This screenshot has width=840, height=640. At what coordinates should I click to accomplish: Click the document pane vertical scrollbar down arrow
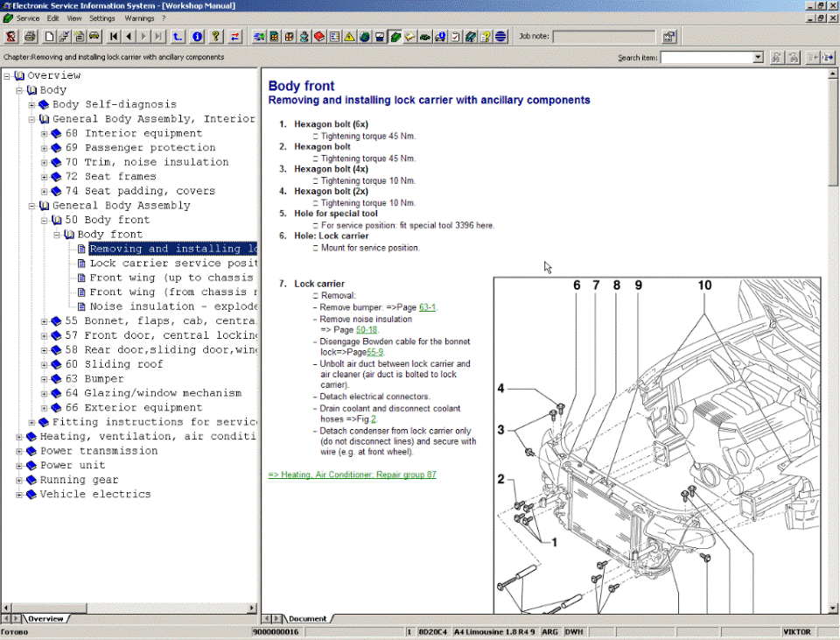click(x=832, y=608)
